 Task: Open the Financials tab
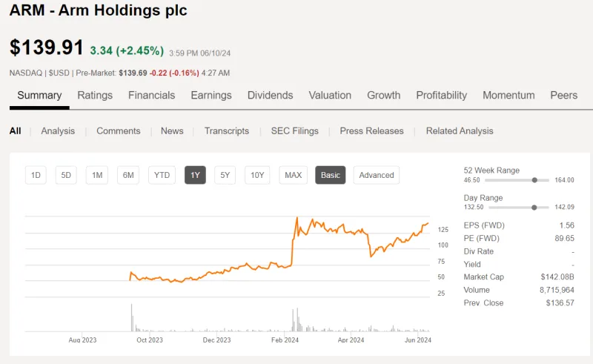(x=151, y=95)
